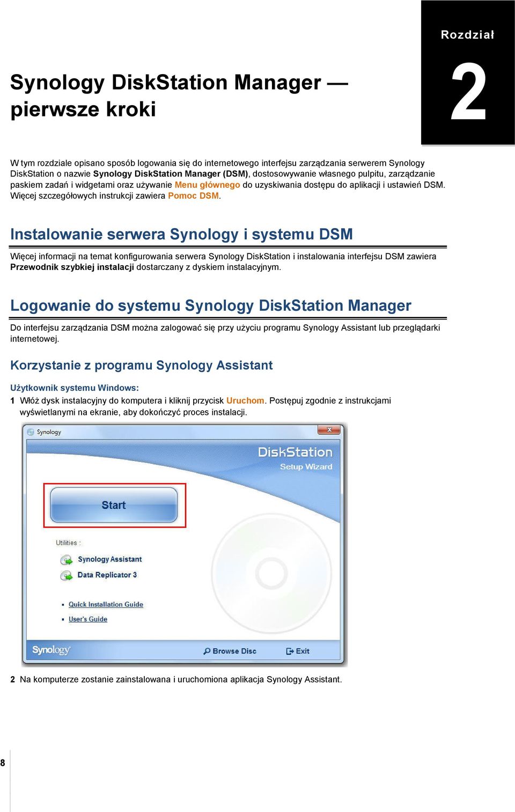Click the Browse Disc magnifier icon
Viewport: 515px width, 812px height.
tap(207, 651)
